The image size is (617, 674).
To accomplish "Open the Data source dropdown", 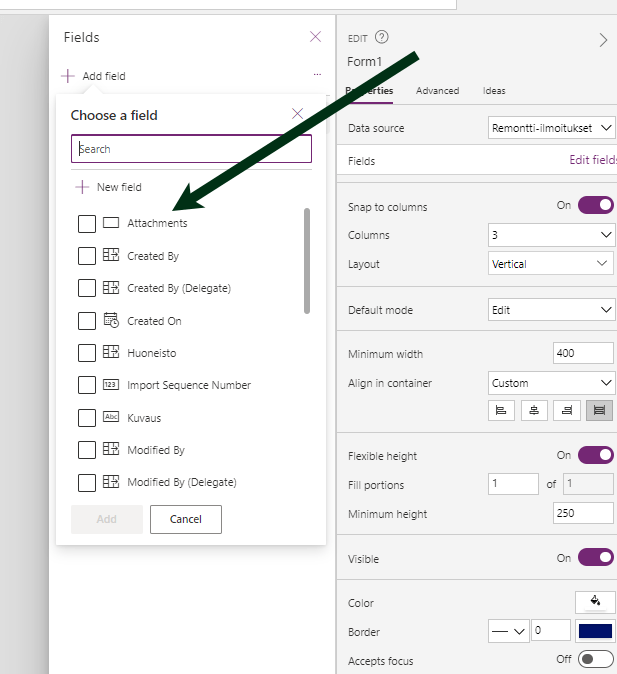I will click(x=552, y=128).
